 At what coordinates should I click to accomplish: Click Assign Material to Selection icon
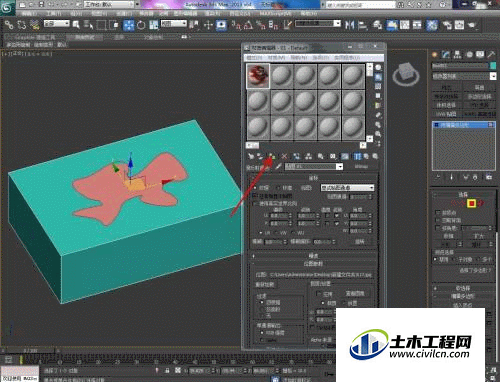(x=272, y=156)
